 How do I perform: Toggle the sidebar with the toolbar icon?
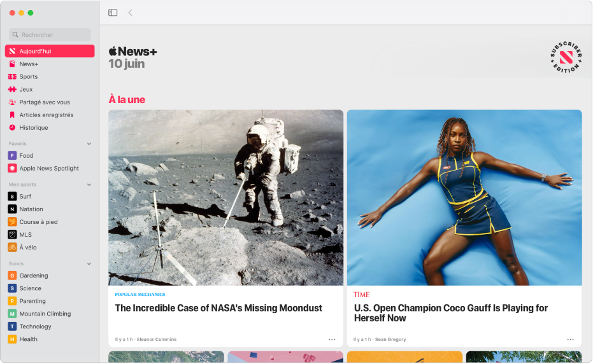tap(113, 13)
